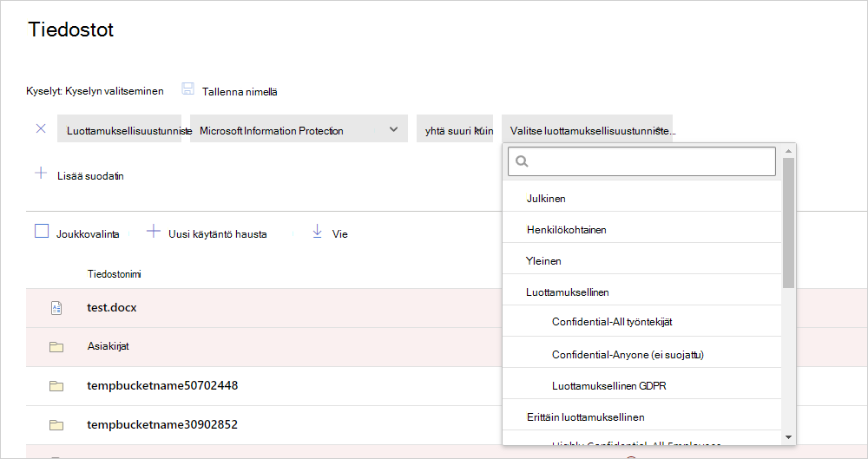The image size is (868, 459).
Task: Pick Confidential-Anyone (ei suojattu) sublabel
Action: pyautogui.click(x=641, y=354)
